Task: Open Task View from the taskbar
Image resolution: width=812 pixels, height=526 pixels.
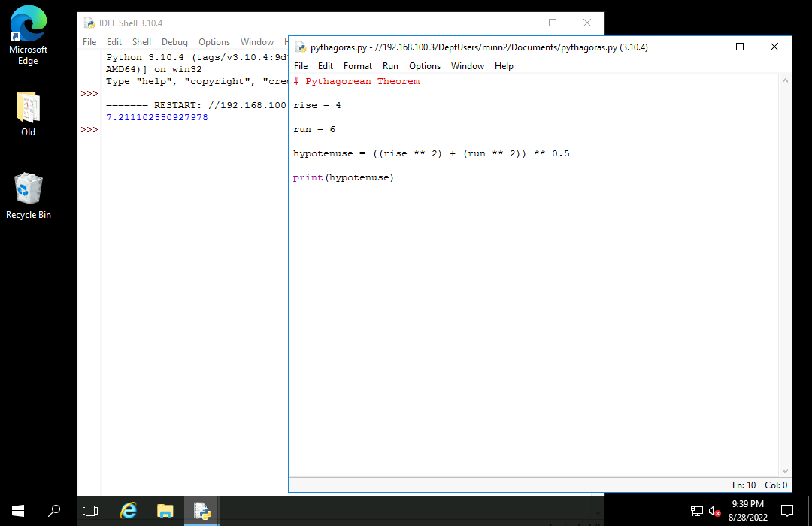Action: (90, 511)
